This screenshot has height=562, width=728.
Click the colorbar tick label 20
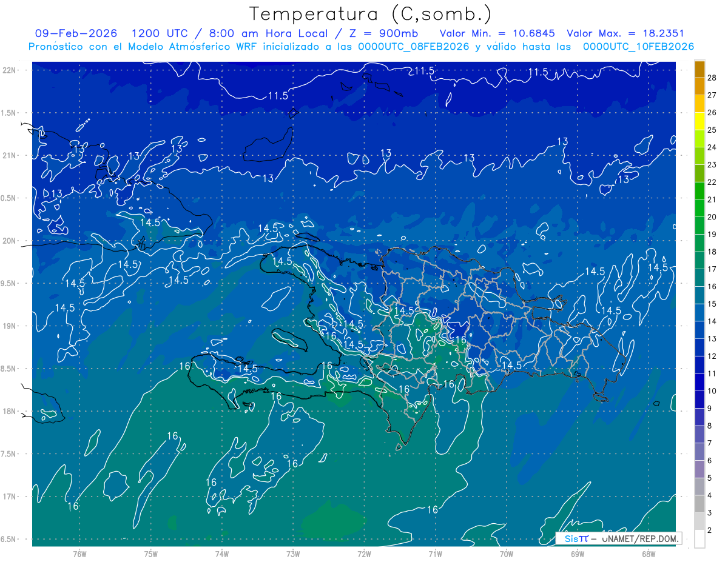712,217
